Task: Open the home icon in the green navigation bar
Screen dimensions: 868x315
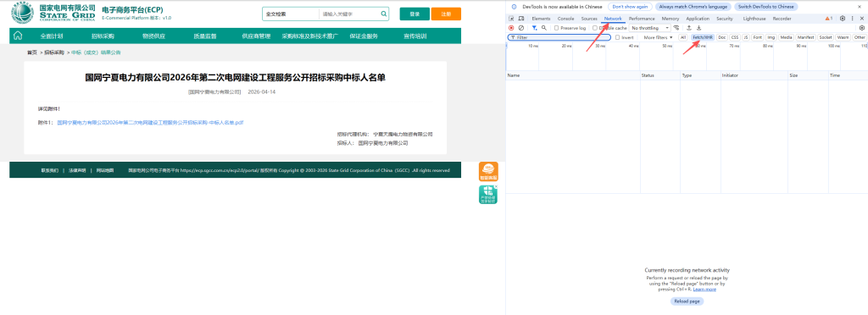Action: tap(18, 36)
